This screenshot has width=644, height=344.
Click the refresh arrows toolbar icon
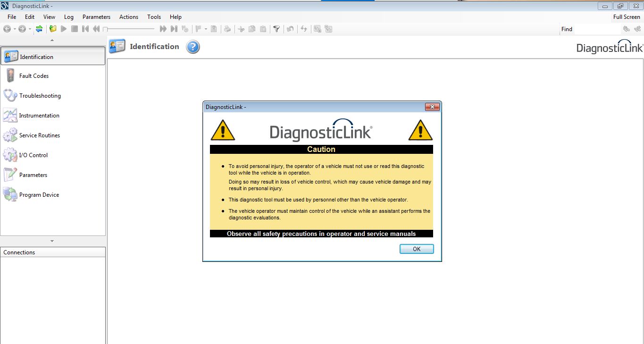[304, 29]
